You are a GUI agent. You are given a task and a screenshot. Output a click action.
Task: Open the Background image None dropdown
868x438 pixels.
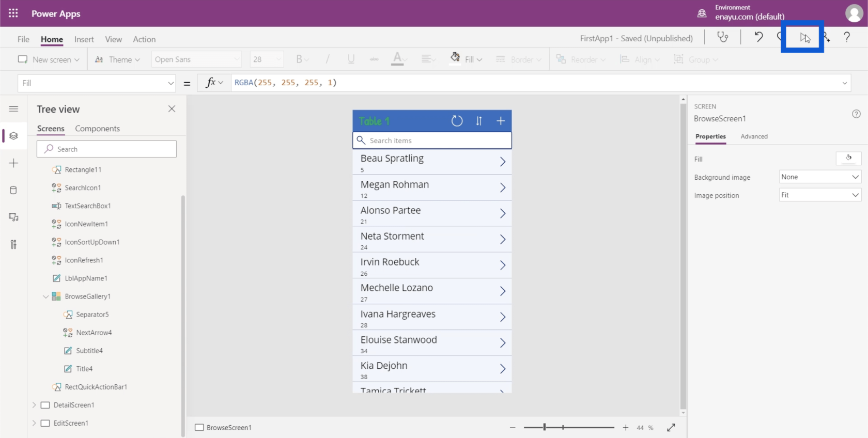[820, 177]
